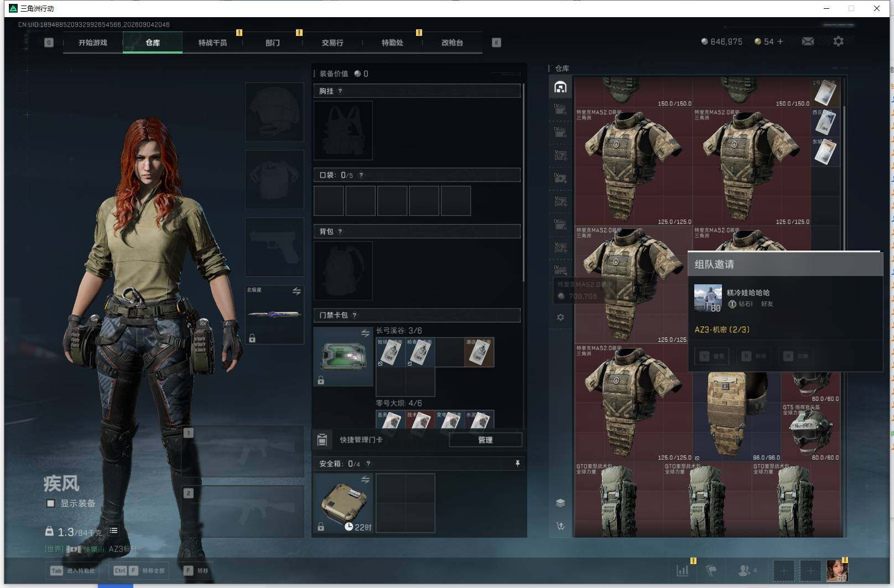This screenshot has height=588, width=894.
Task: Open the 特战干员 tab
Action: (212, 43)
